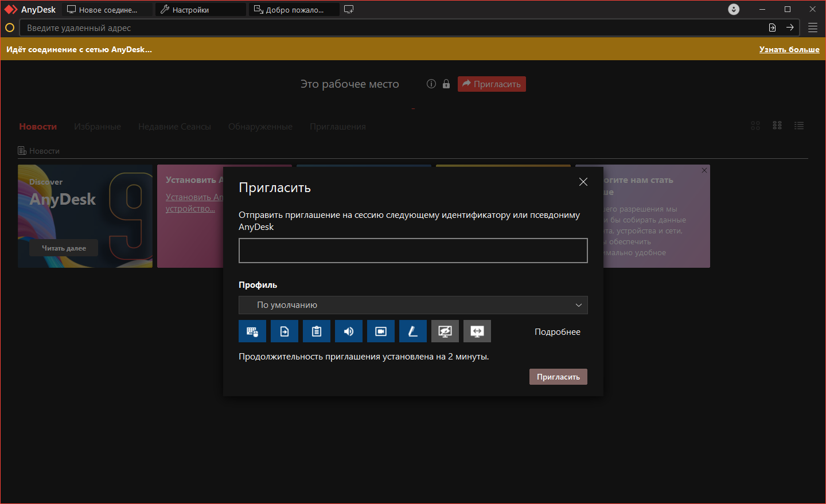
Task: Click 'Подробнее' in invite dialog
Action: click(x=558, y=332)
